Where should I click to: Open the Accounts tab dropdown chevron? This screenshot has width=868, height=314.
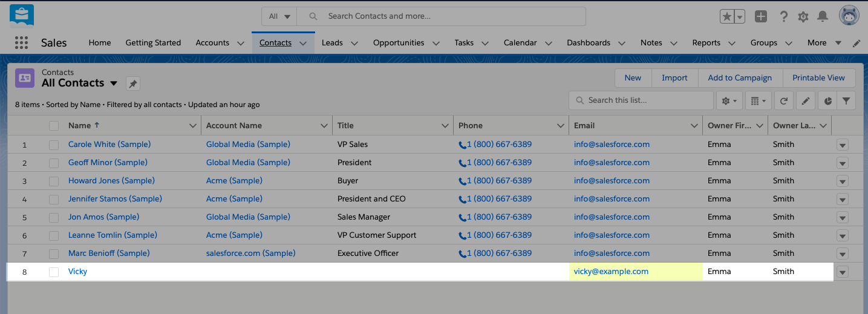click(x=241, y=43)
